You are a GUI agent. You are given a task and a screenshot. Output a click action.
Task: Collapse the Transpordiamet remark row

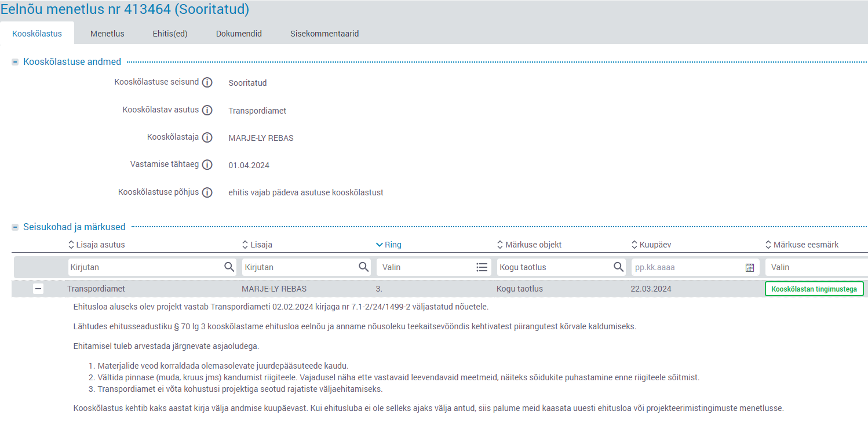(x=38, y=289)
